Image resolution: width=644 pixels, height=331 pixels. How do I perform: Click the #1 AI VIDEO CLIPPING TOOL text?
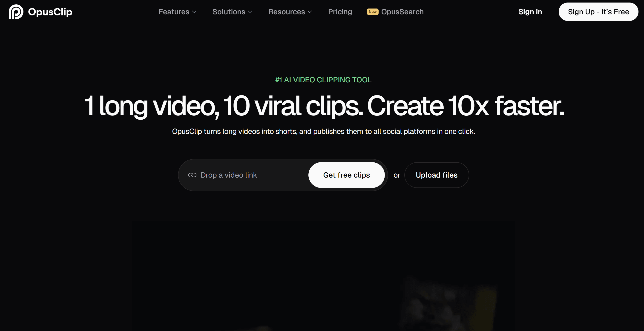(x=323, y=80)
